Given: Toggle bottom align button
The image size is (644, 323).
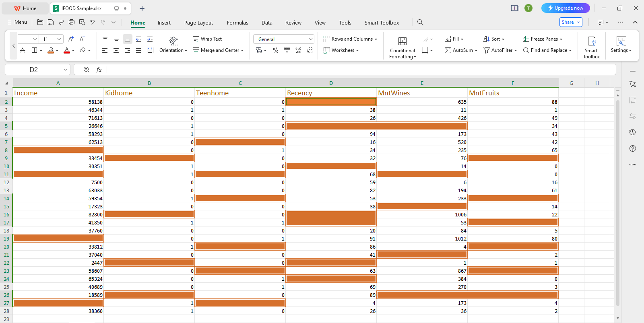Looking at the screenshot, I should tap(127, 39).
